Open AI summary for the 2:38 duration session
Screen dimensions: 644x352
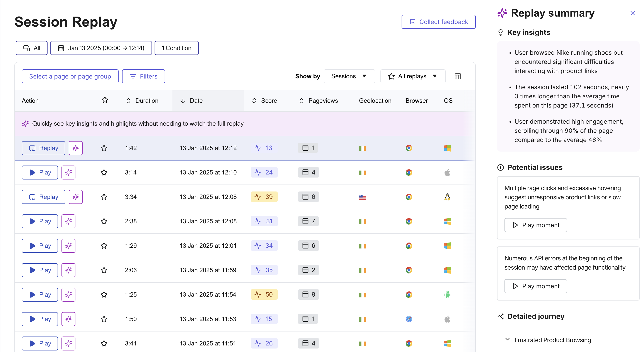tap(68, 221)
